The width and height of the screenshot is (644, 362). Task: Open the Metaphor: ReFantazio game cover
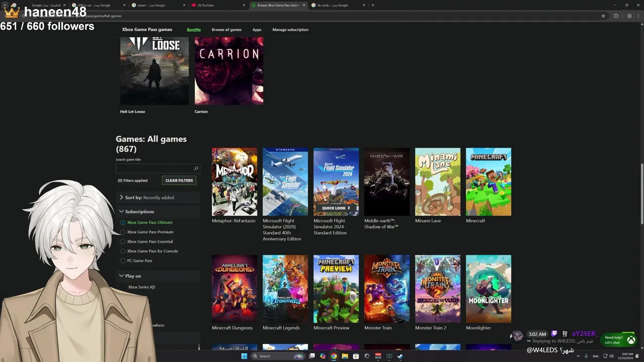click(234, 182)
